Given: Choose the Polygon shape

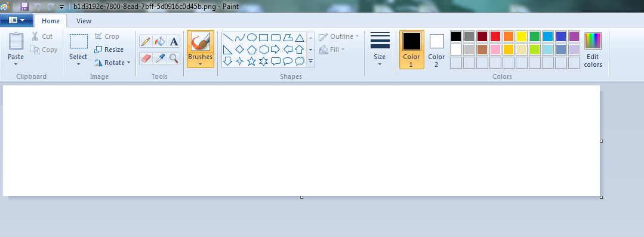Looking at the screenshot, I should pos(288,38).
